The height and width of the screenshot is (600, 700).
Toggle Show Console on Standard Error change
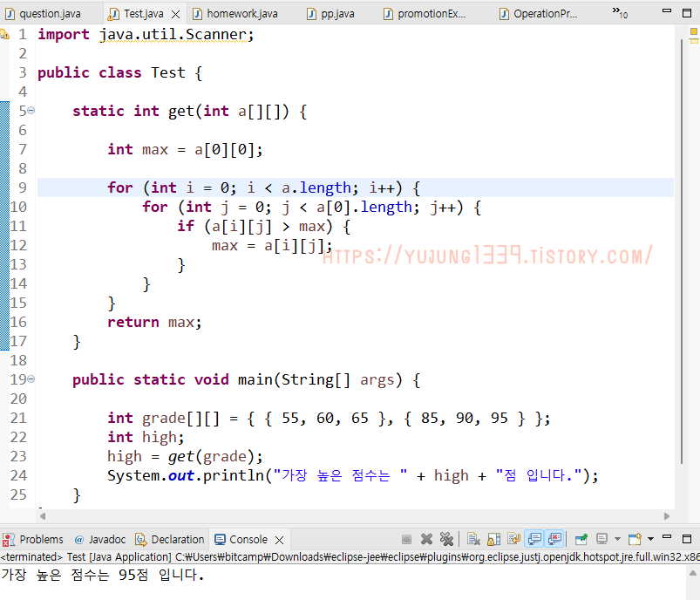pyautogui.click(x=554, y=539)
